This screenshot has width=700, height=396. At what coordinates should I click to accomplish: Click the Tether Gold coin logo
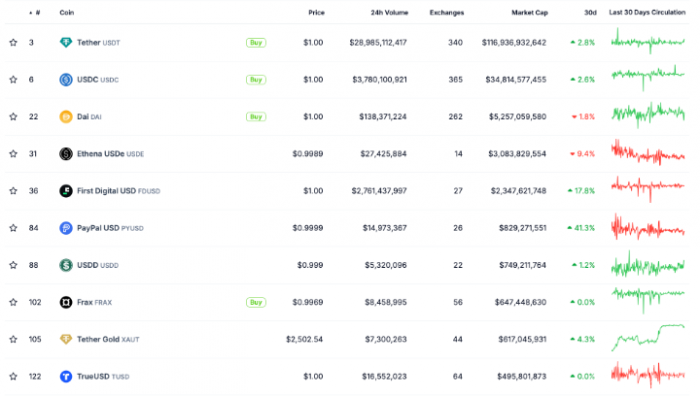coord(66,339)
